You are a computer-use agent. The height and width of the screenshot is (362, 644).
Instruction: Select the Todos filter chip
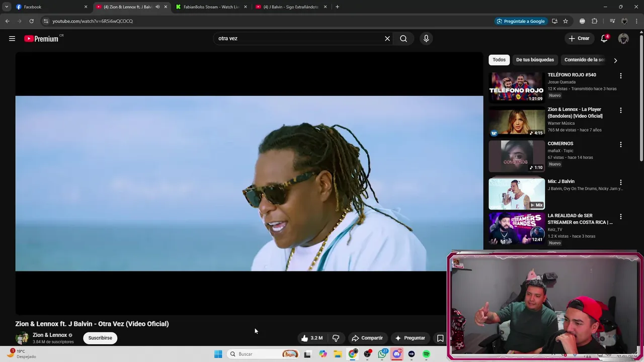pos(499,60)
